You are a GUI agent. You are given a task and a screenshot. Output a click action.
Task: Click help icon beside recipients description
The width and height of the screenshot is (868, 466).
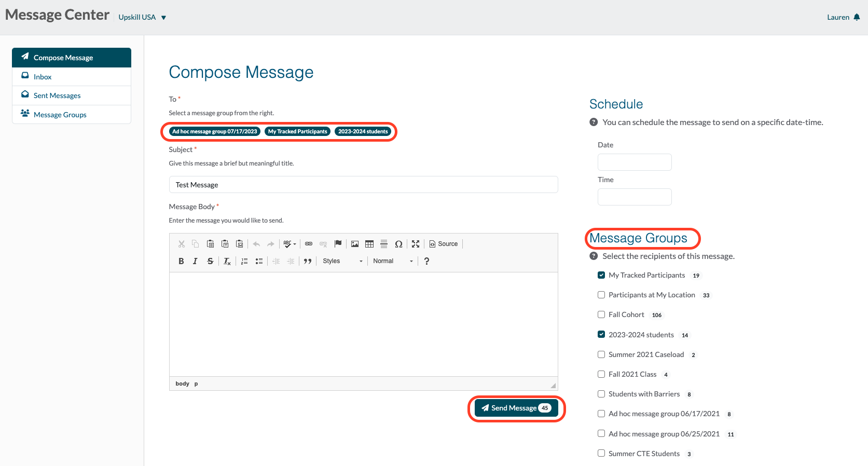(x=594, y=256)
